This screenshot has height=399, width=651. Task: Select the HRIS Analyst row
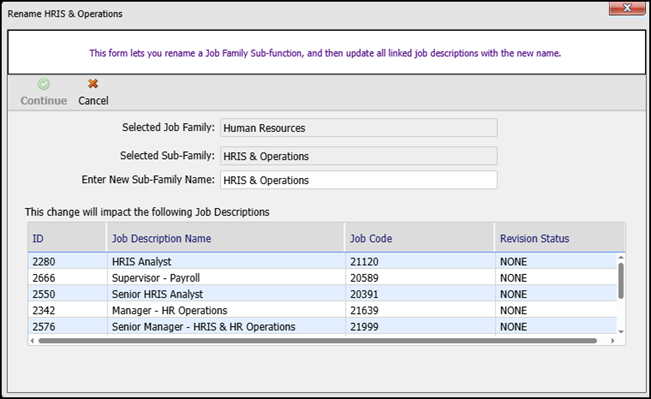click(323, 262)
